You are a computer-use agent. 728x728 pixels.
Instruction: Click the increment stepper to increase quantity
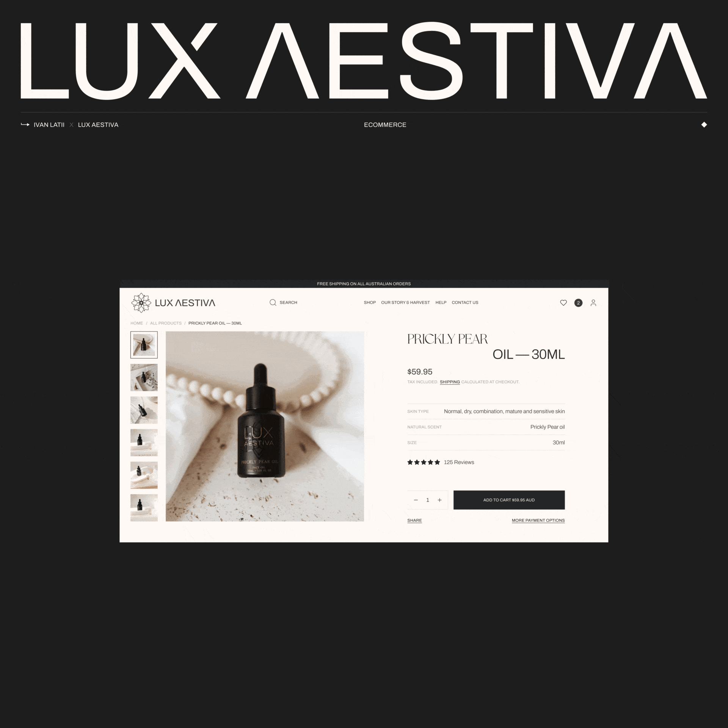(x=440, y=499)
